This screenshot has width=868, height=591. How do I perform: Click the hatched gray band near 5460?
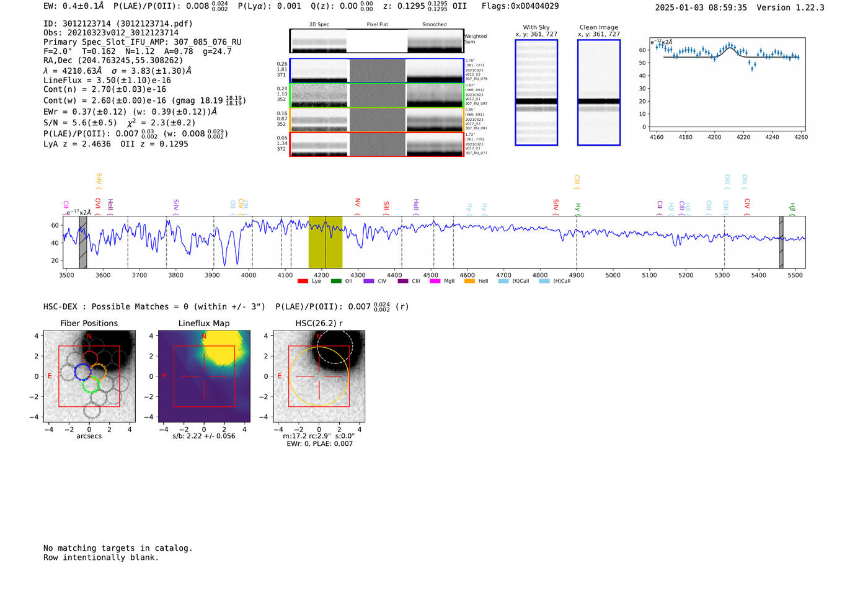tap(781, 242)
